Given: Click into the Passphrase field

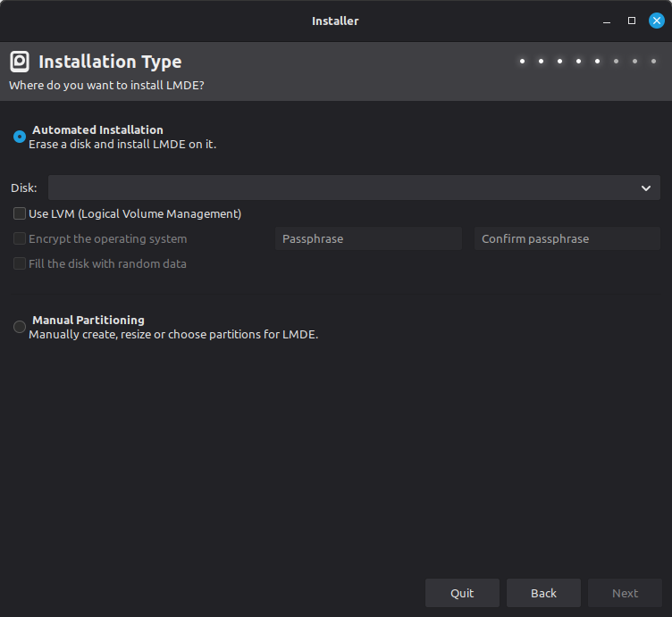Looking at the screenshot, I should (368, 238).
